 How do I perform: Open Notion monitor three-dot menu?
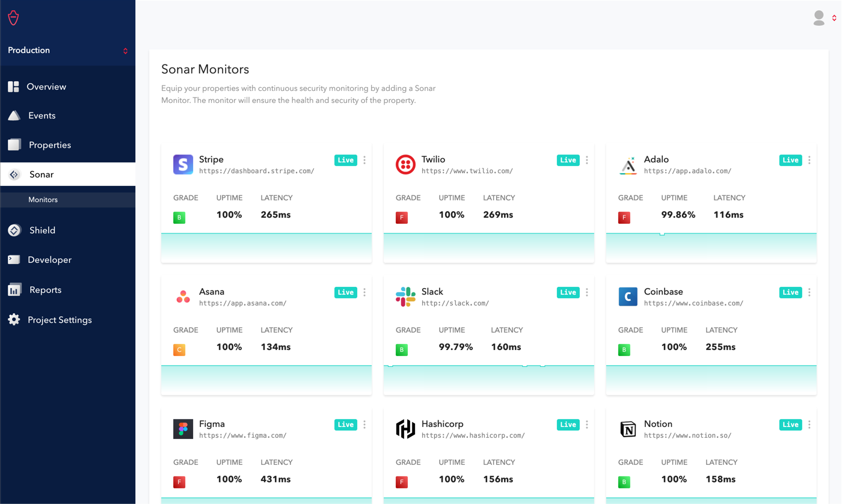pyautogui.click(x=810, y=425)
